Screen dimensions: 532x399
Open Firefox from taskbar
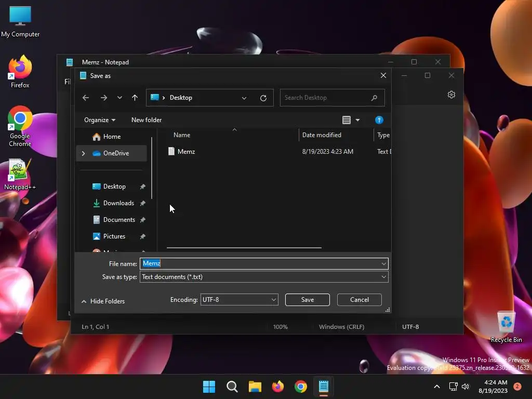coord(278,387)
